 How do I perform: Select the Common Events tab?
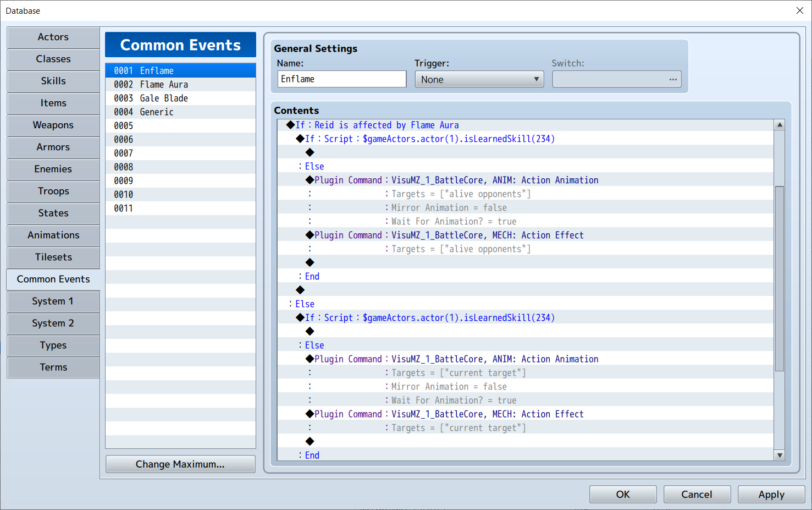tap(53, 279)
